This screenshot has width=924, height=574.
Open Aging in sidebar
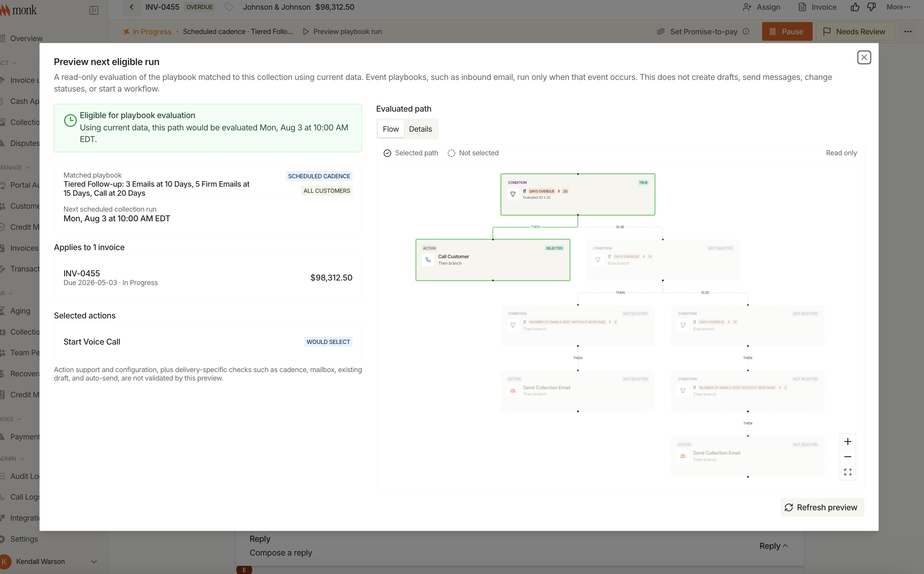20,311
